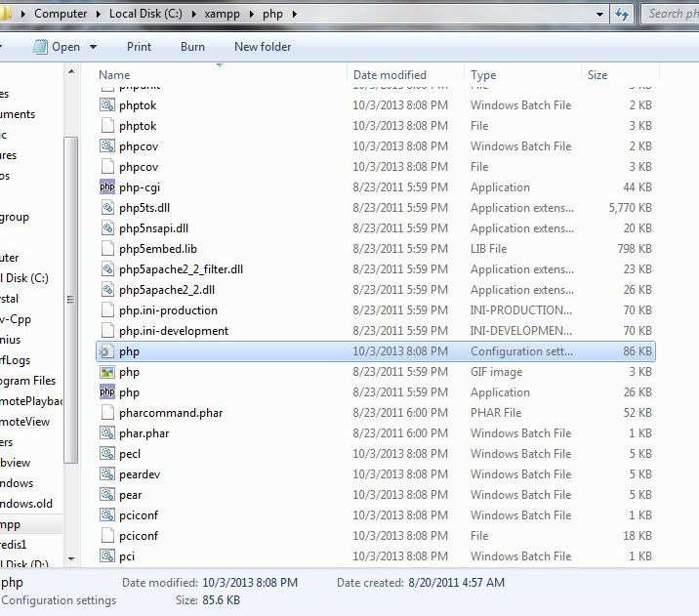Select the peardev file name
This screenshot has width=699, height=616.
pyautogui.click(x=140, y=474)
